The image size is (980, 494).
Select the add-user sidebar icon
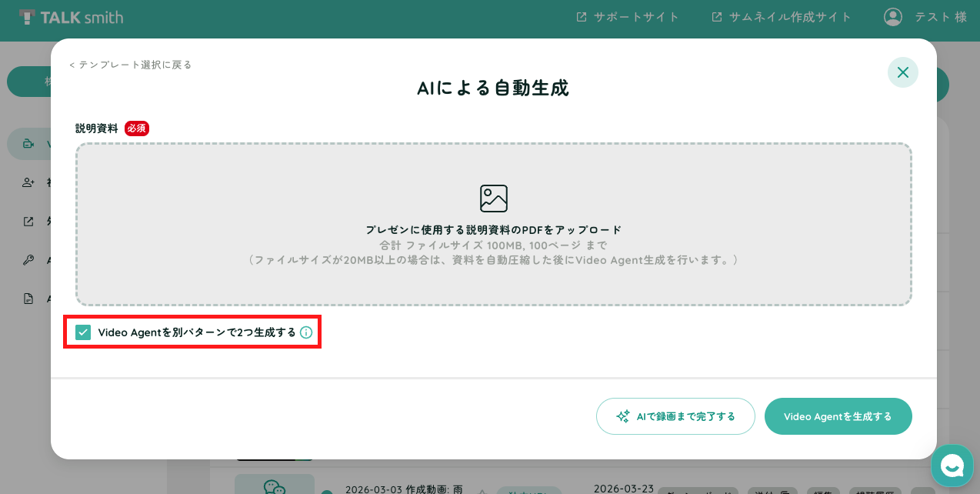pyautogui.click(x=29, y=182)
